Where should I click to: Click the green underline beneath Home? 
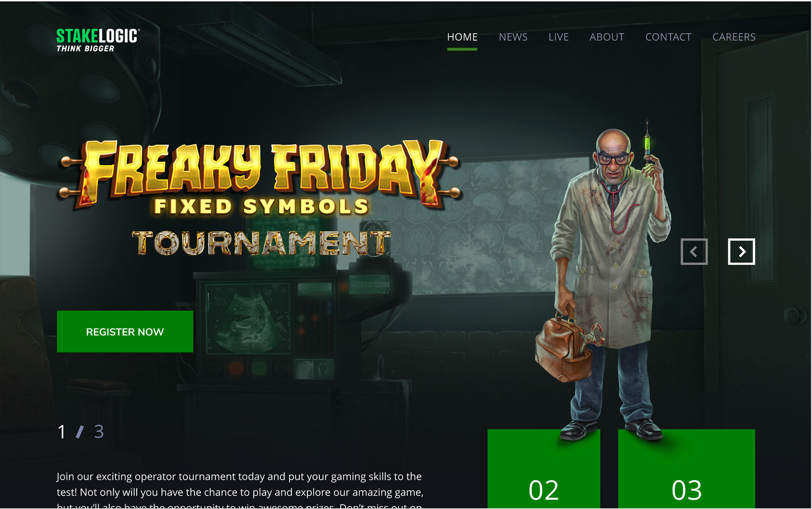coord(462,49)
